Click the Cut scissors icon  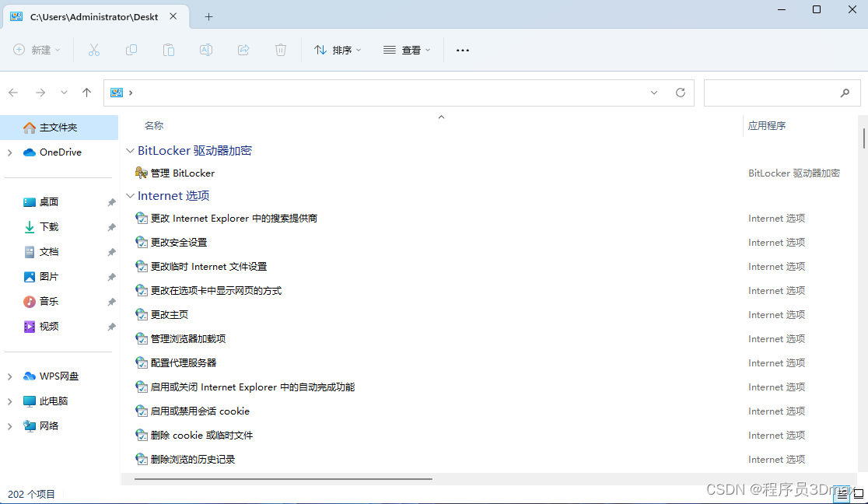(94, 50)
